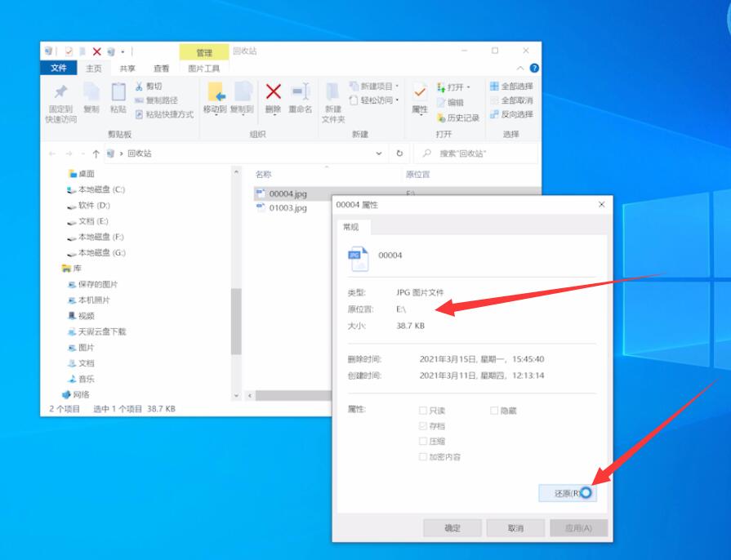This screenshot has width=731, height=560.
Task: Open the quick access toolbar dropdown arrow
Action: pyautogui.click(x=123, y=51)
